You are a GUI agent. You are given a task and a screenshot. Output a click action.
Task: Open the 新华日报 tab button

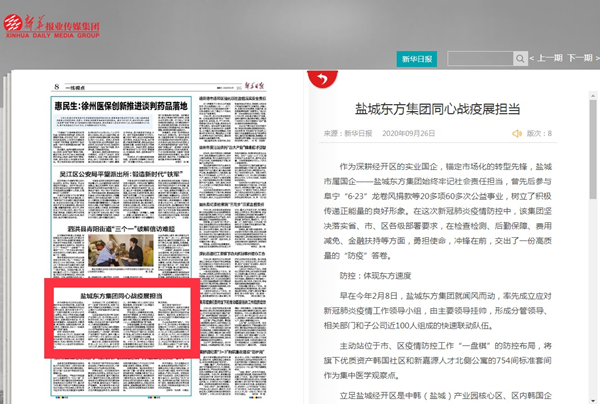[x=415, y=58]
